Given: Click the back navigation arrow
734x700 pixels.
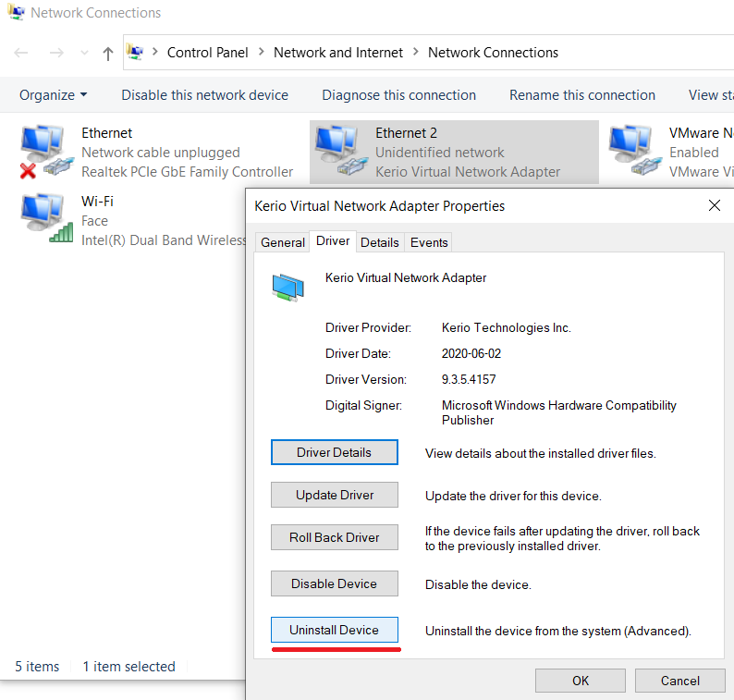Looking at the screenshot, I should pyautogui.click(x=21, y=53).
